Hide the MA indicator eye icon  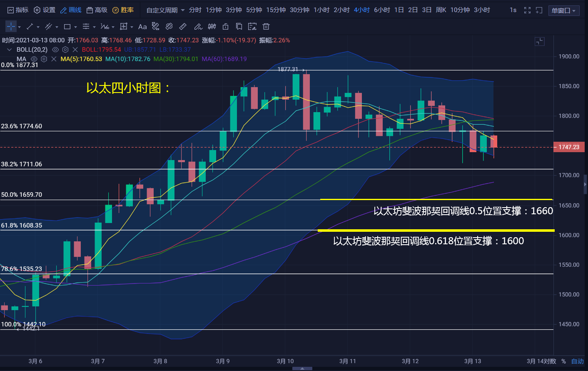point(34,59)
